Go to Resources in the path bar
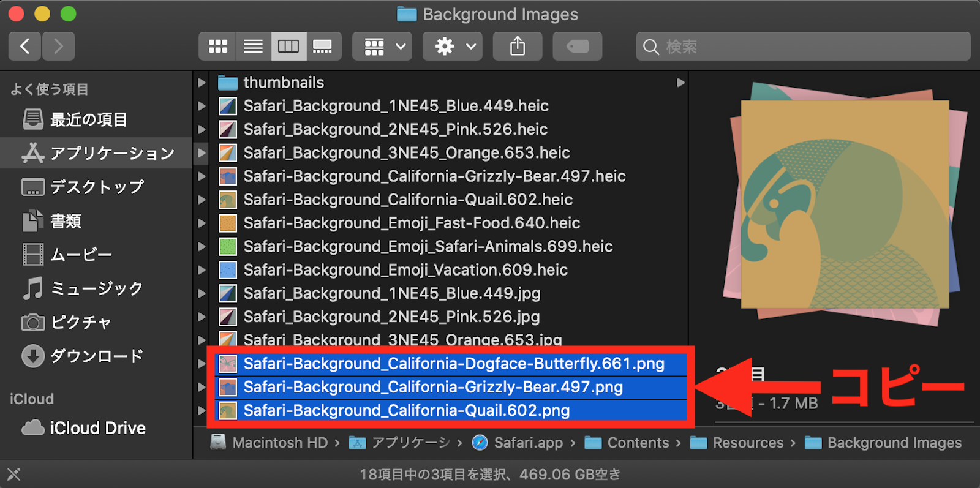 tap(737, 443)
